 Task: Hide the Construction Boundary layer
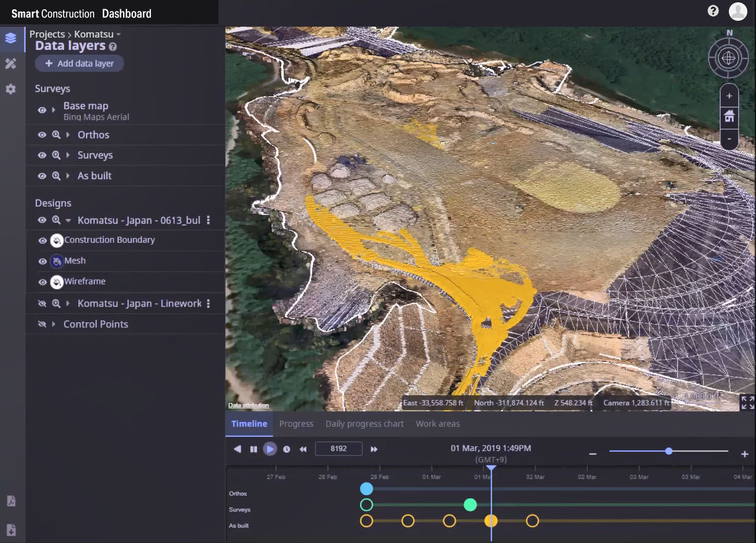pos(42,240)
